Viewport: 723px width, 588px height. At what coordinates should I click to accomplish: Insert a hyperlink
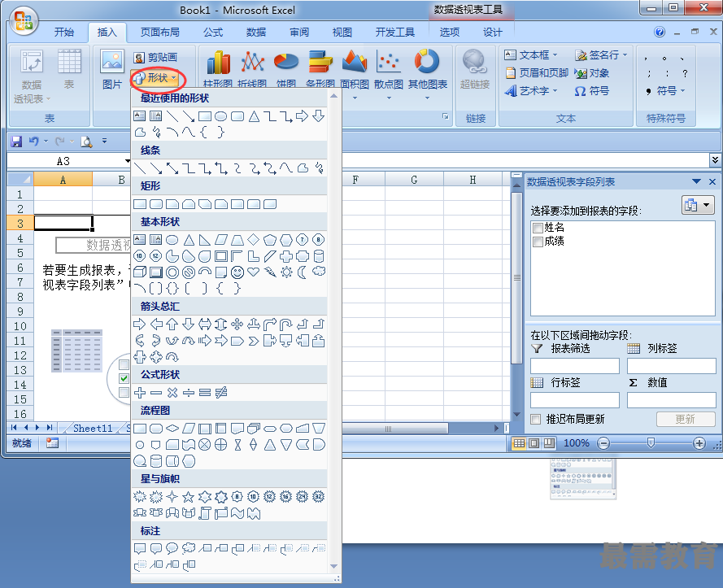tap(474, 69)
